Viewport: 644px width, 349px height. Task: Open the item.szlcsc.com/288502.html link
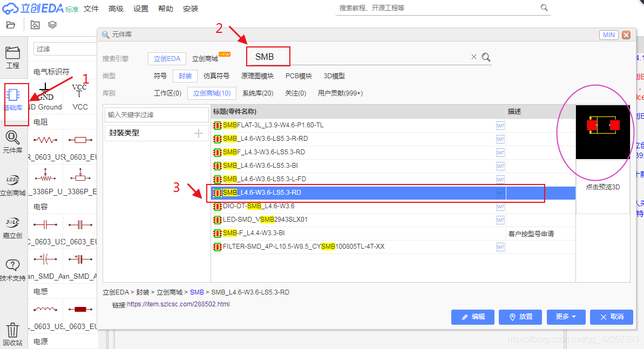[178, 304]
